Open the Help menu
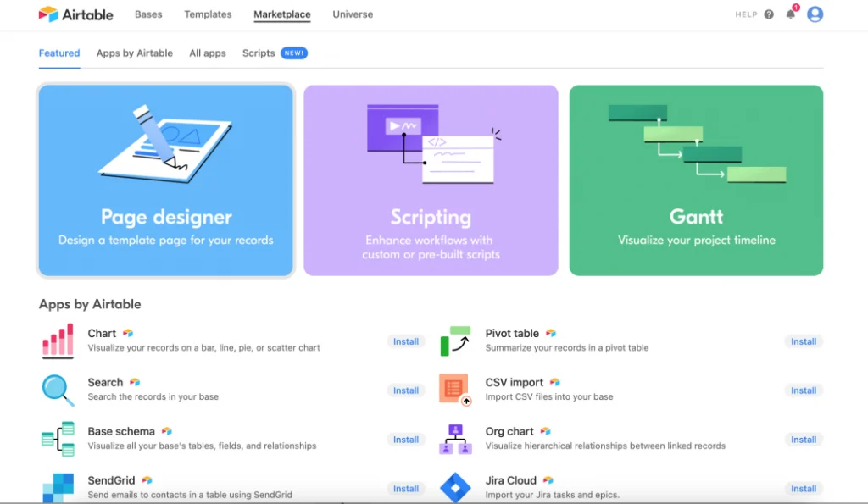Viewport: 868px width, 504px height. point(754,14)
